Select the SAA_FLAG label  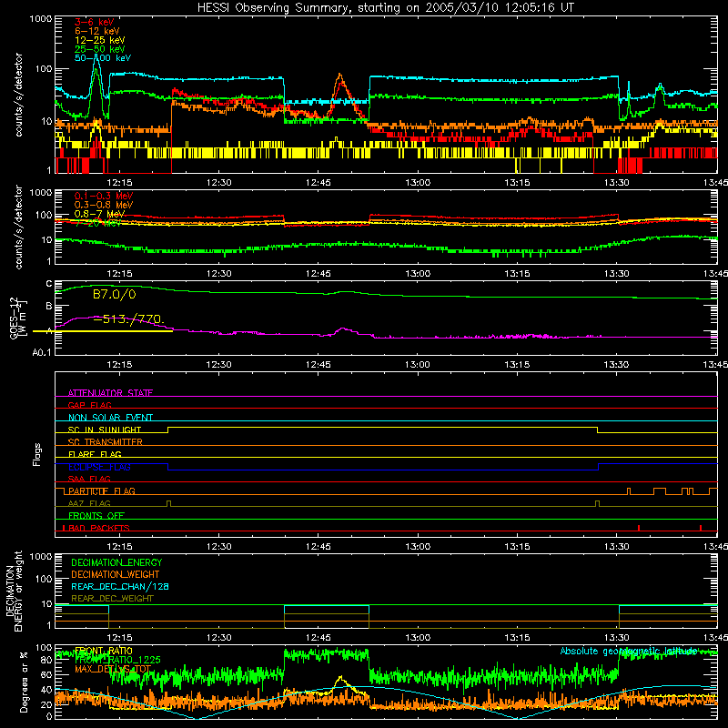click(89, 479)
